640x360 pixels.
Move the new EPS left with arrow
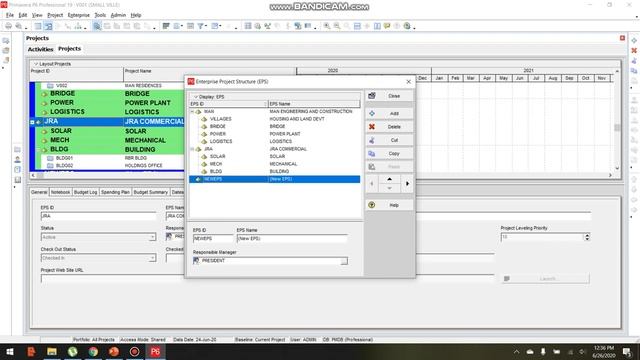coord(371,184)
